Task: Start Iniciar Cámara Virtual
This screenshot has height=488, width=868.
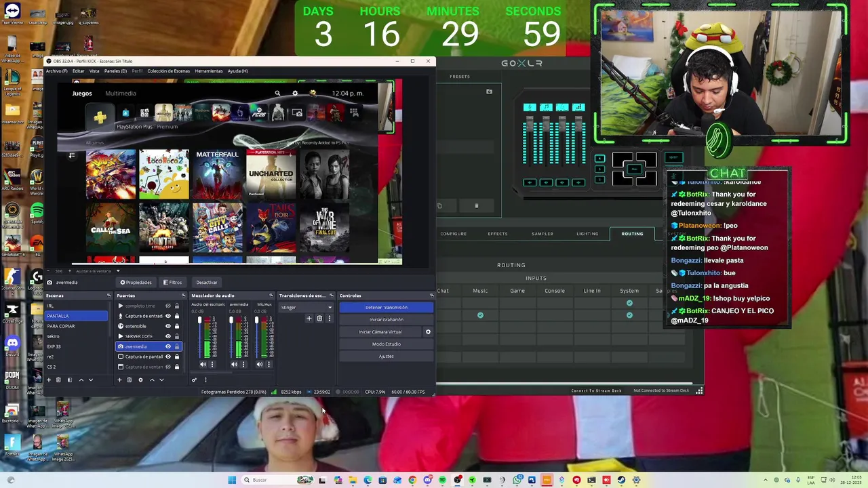Action: 380,331
